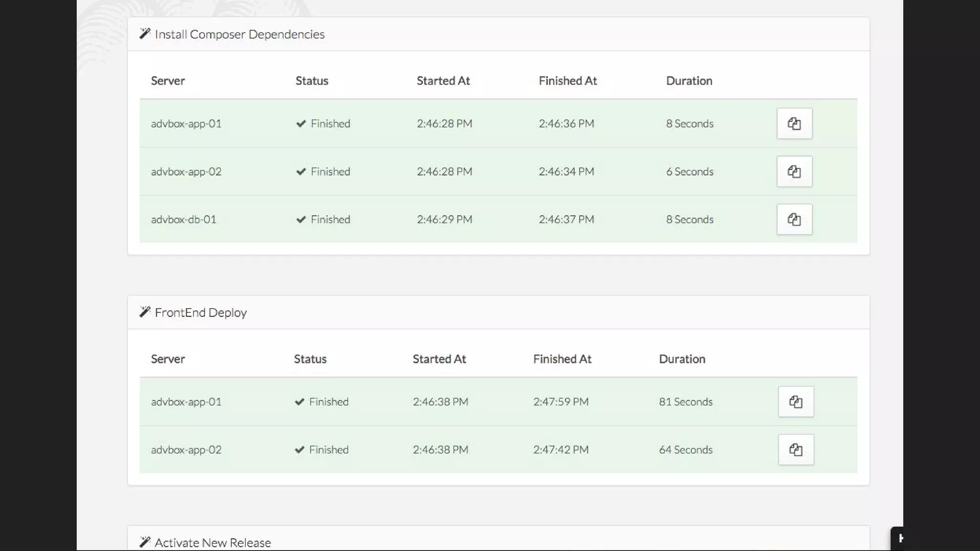Screen dimensions: 980x551
Task: Click Finished checkmark for advbox-db-01
Action: 301,220
